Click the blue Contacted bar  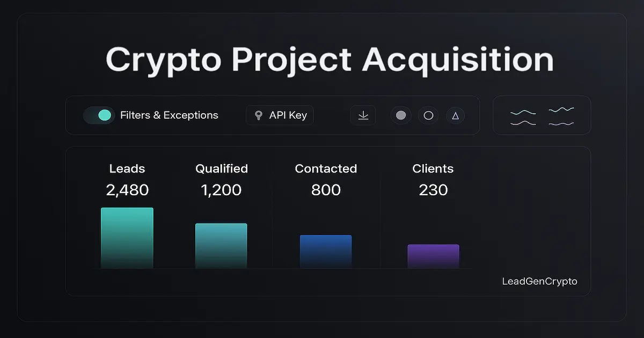tap(326, 251)
